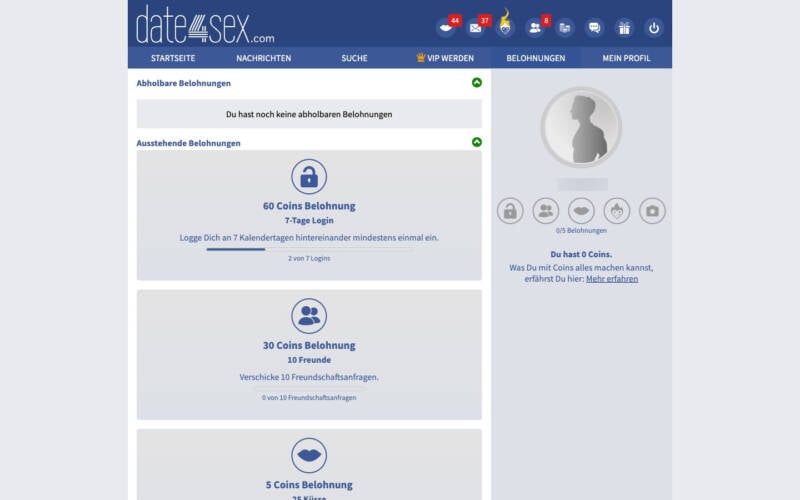Click the lips icon of 5 Coins reward
Image resolution: width=800 pixels, height=500 pixels.
pos(309,455)
